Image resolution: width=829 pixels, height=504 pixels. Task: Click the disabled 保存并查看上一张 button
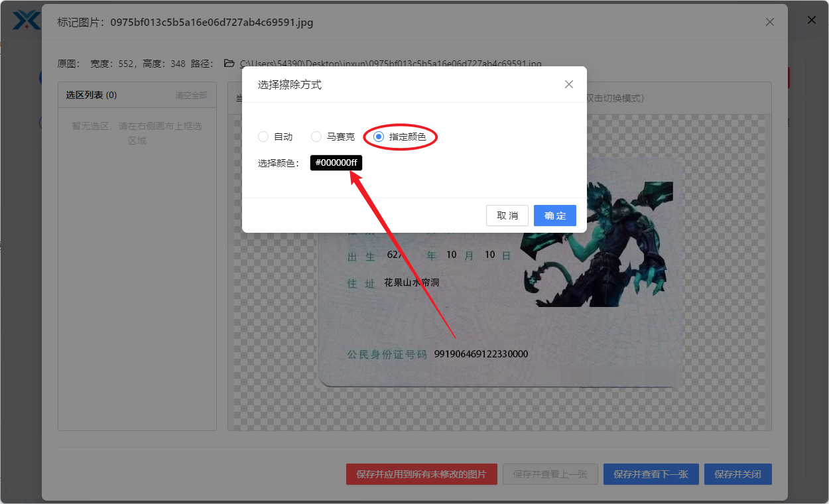(550, 474)
